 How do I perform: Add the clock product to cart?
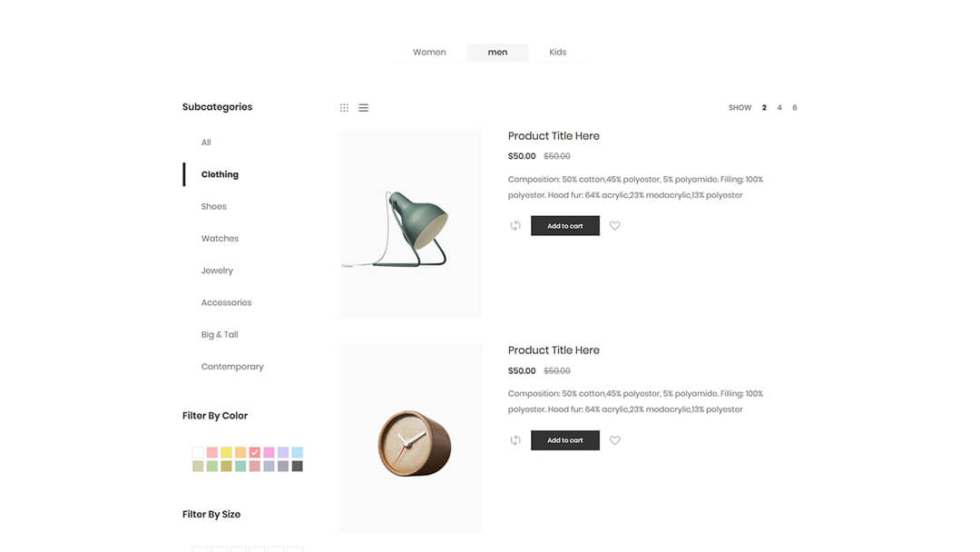coord(565,440)
